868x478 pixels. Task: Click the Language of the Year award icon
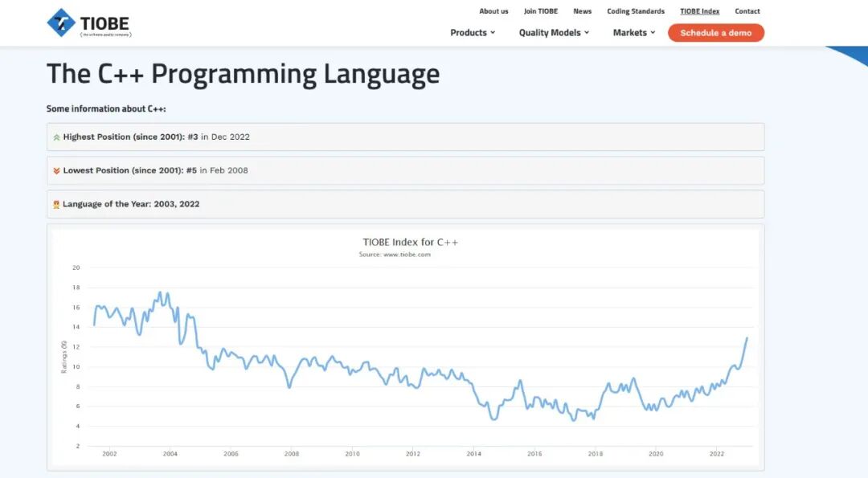click(x=56, y=204)
